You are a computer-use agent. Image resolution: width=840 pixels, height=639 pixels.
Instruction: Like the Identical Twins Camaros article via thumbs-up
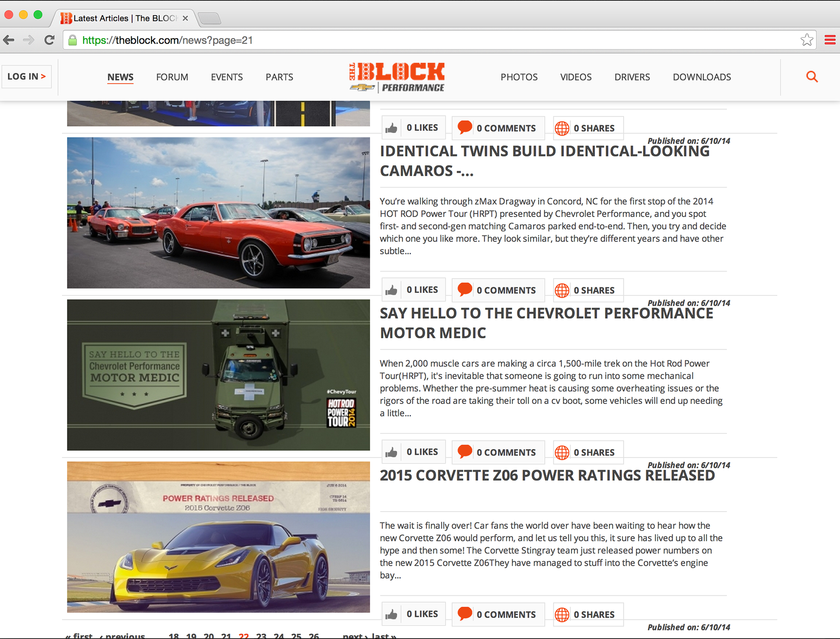(391, 290)
